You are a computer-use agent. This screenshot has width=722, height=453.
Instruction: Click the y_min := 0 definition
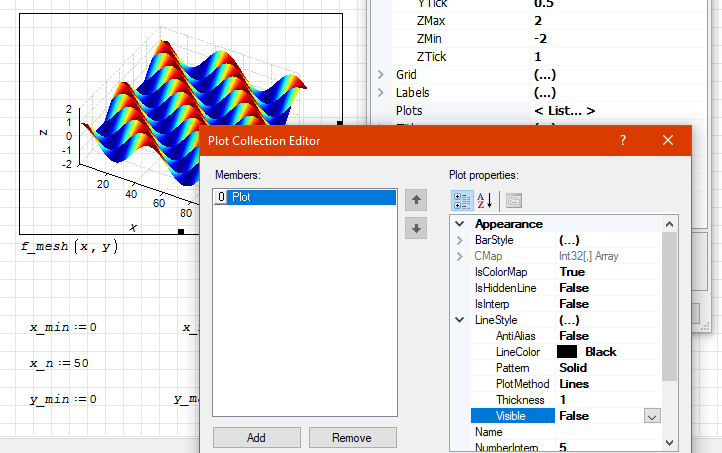[63, 399]
